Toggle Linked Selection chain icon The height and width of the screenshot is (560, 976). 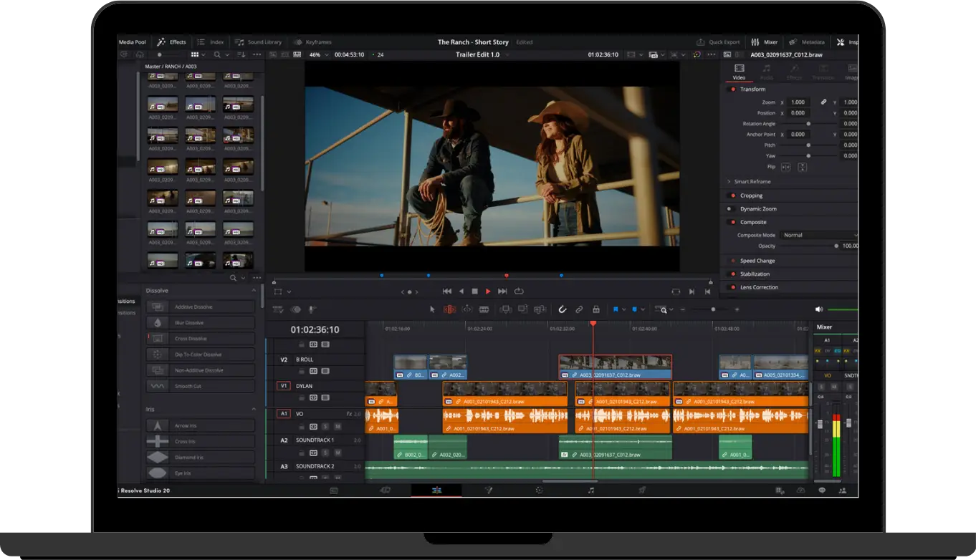click(579, 309)
